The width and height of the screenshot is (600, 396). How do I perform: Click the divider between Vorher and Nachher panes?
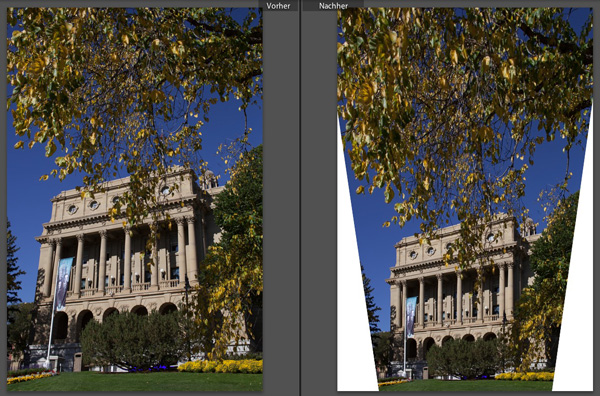tap(300, 198)
